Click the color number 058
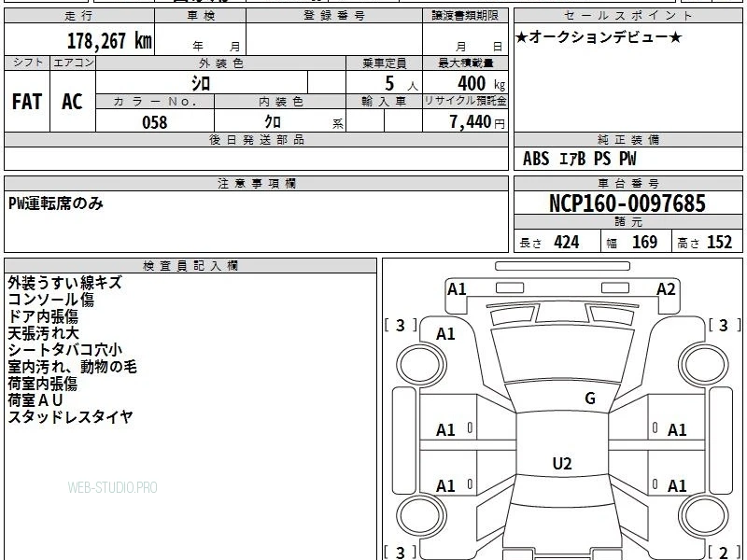 155,122
